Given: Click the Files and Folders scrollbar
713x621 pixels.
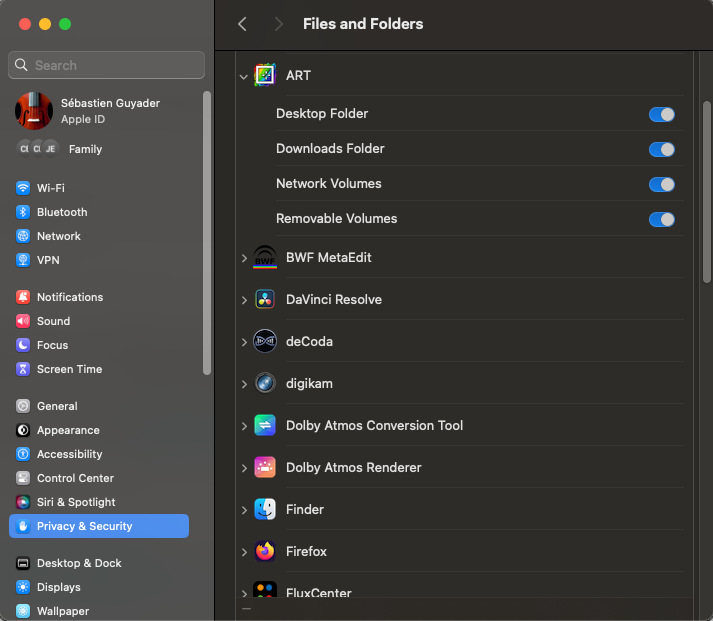Looking at the screenshot, I should pos(707,192).
